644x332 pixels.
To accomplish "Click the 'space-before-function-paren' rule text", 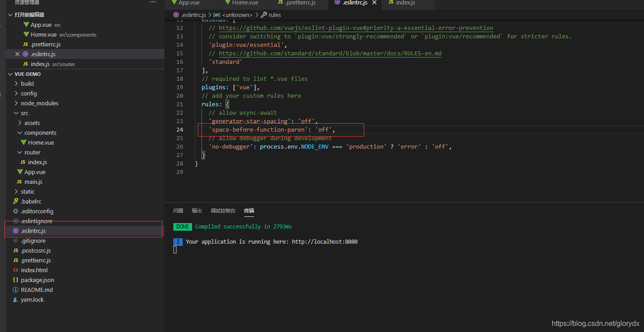I will [258, 129].
